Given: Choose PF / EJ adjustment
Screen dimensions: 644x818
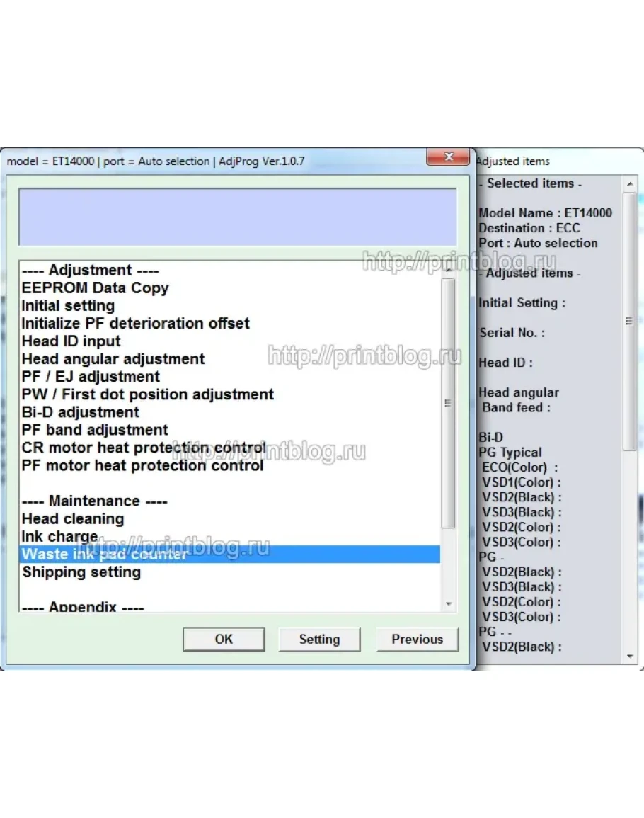Looking at the screenshot, I should 91,377.
